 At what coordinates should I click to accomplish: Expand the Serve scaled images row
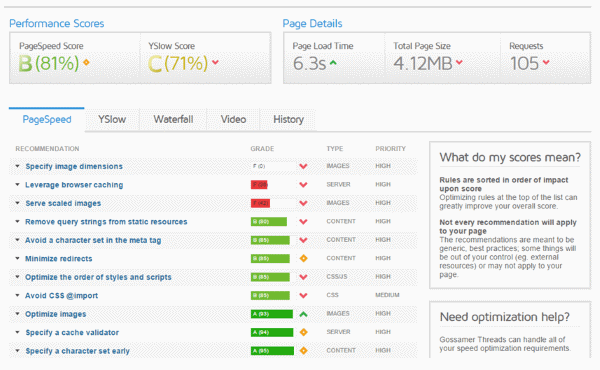pyautogui.click(x=17, y=203)
